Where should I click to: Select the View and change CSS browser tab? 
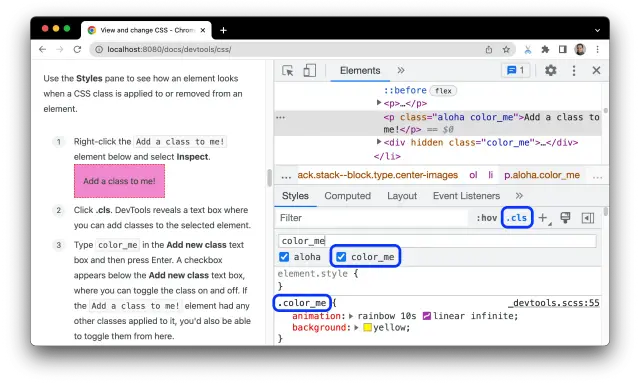pos(146,30)
